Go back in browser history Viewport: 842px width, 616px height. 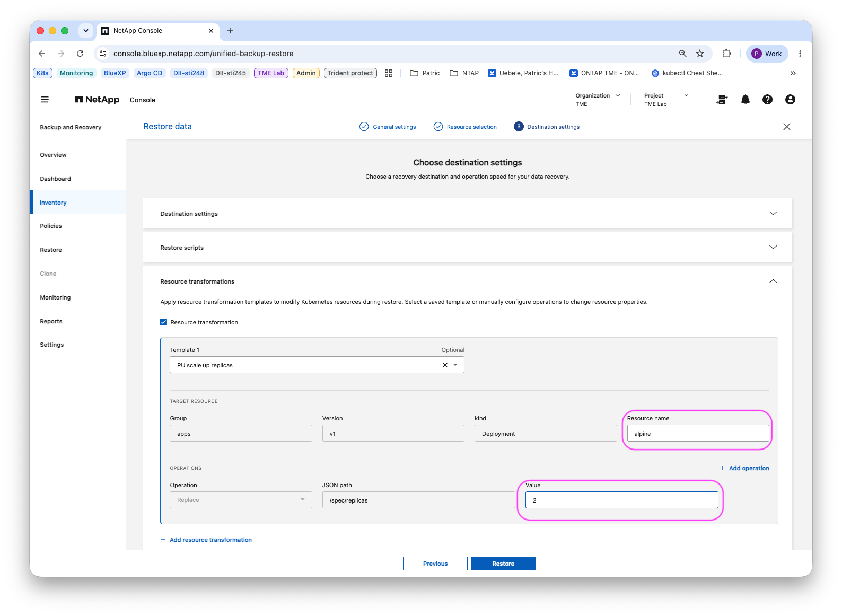[x=42, y=54]
